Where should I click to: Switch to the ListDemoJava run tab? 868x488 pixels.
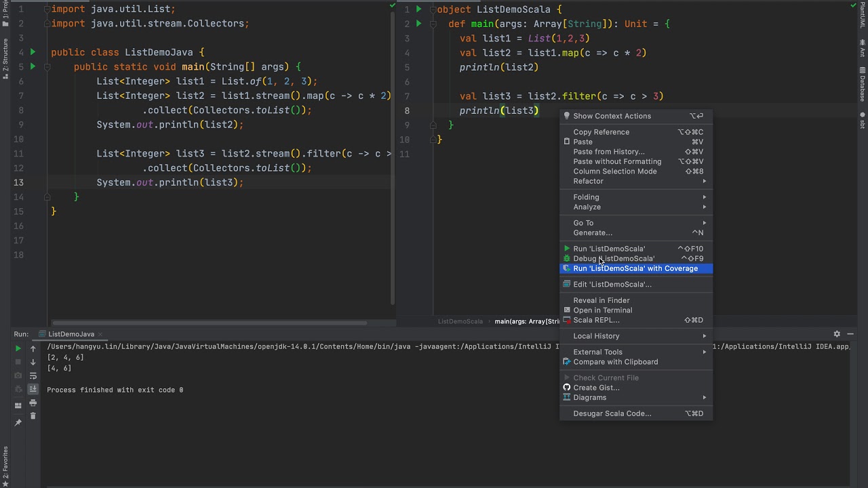click(x=71, y=334)
